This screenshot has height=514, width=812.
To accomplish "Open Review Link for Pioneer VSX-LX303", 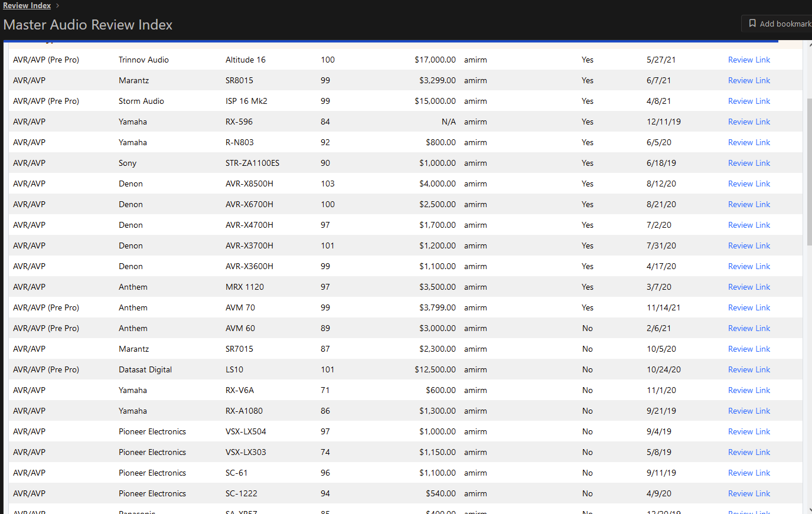I will click(x=749, y=452).
